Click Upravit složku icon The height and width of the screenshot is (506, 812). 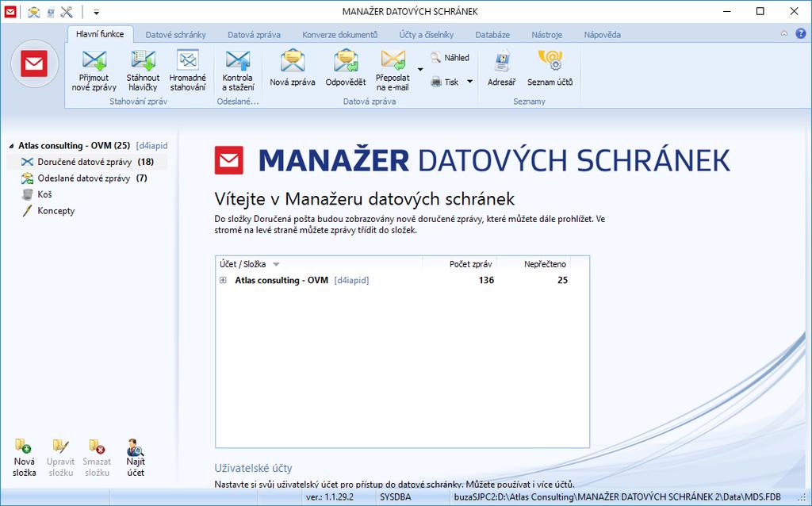click(x=60, y=446)
